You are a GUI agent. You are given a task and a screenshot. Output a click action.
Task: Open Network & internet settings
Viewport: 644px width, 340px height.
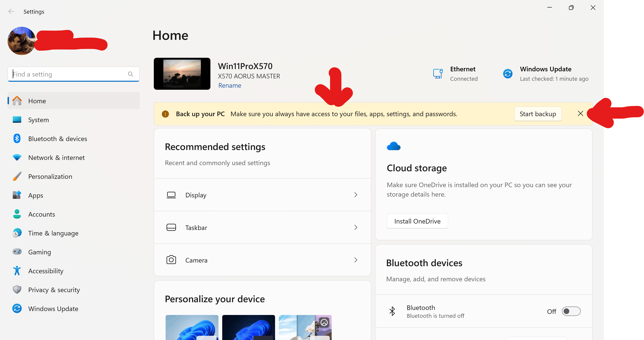click(x=73, y=158)
